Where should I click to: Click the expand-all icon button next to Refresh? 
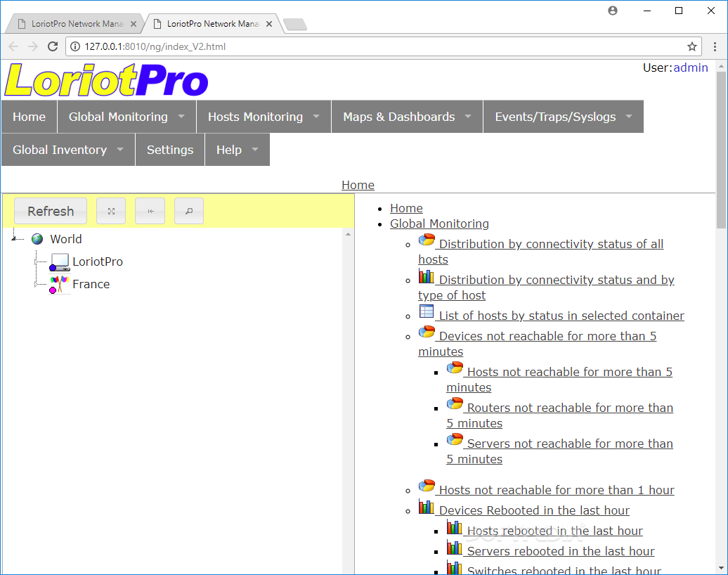(x=111, y=212)
